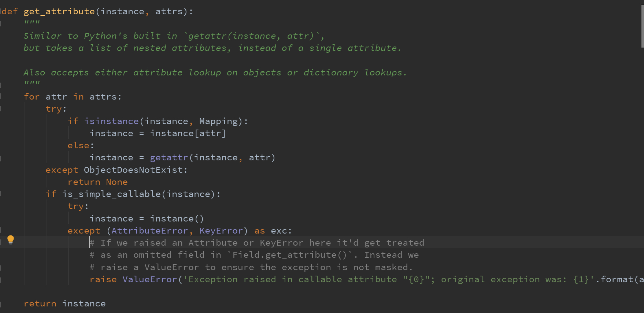
Task: Fold the first try block in gutter
Action: point(1,109)
